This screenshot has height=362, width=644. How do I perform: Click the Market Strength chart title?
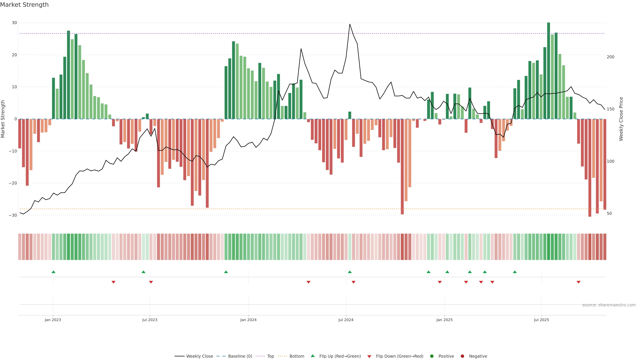coord(24,5)
